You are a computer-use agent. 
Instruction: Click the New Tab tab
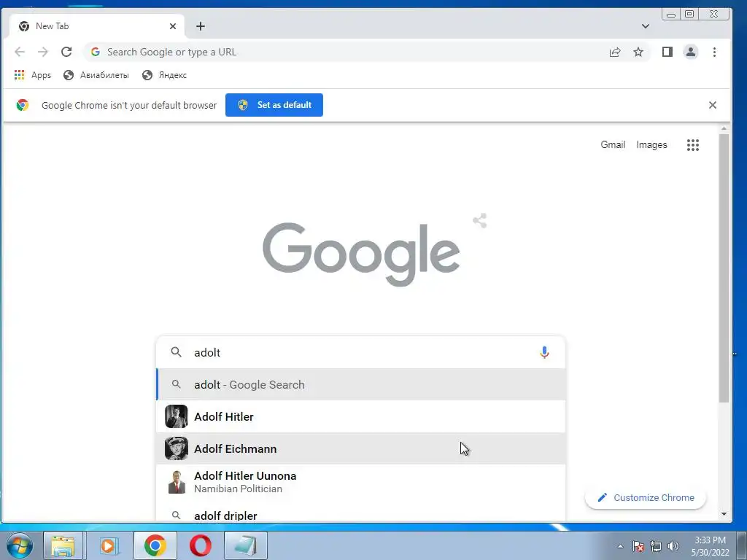(98, 26)
